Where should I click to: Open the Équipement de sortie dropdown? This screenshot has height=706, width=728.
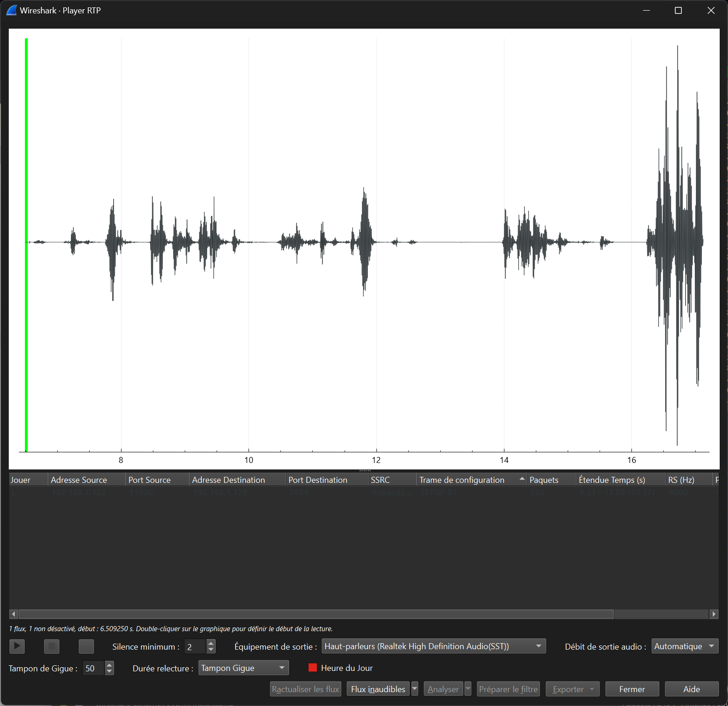(434, 646)
